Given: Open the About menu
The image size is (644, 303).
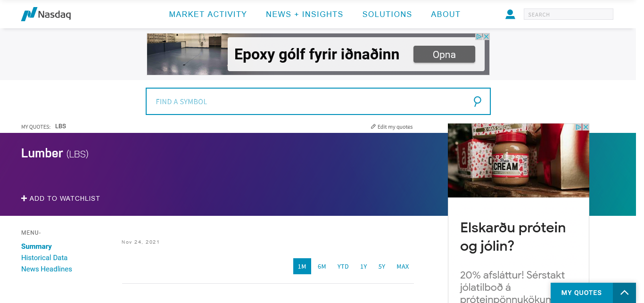Looking at the screenshot, I should pyautogui.click(x=446, y=14).
